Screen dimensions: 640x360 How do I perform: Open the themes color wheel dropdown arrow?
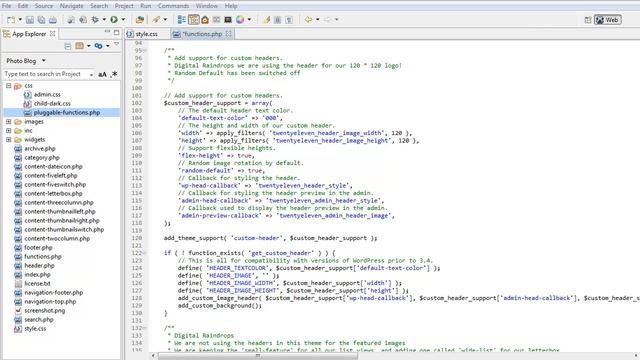pos(249,20)
